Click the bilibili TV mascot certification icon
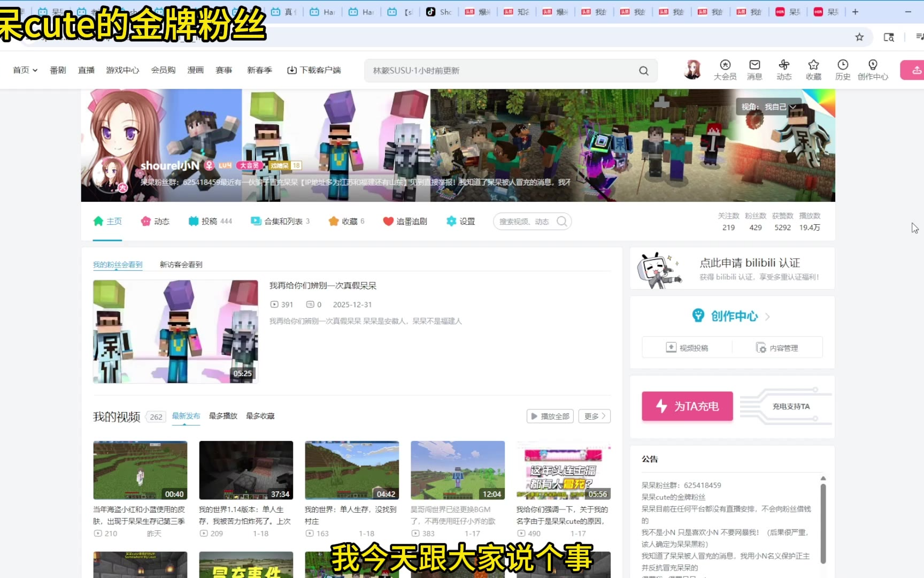This screenshot has height=578, width=924. click(660, 270)
